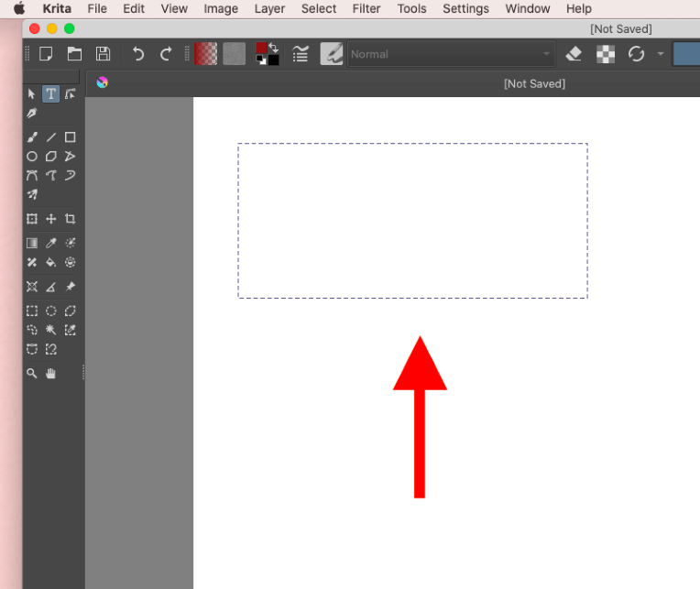Select the Magnetic Selection tool
Image resolution: width=700 pixels, height=589 pixels.
point(51,349)
